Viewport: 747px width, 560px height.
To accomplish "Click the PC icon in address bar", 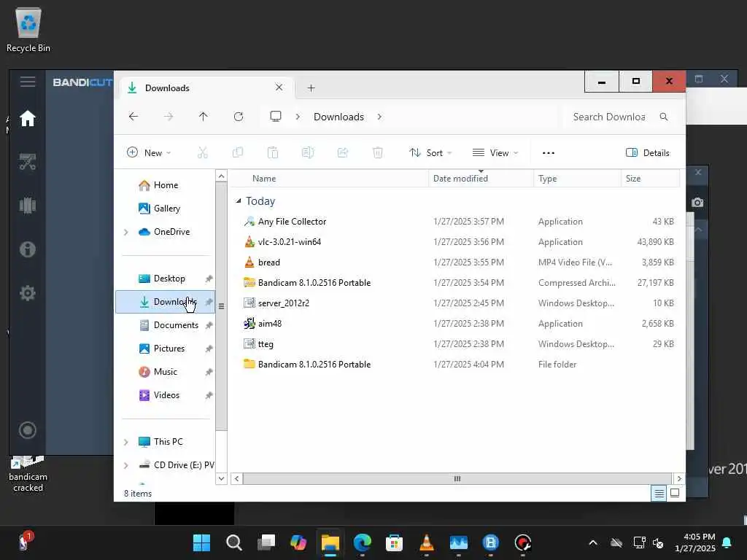I will [x=276, y=117].
